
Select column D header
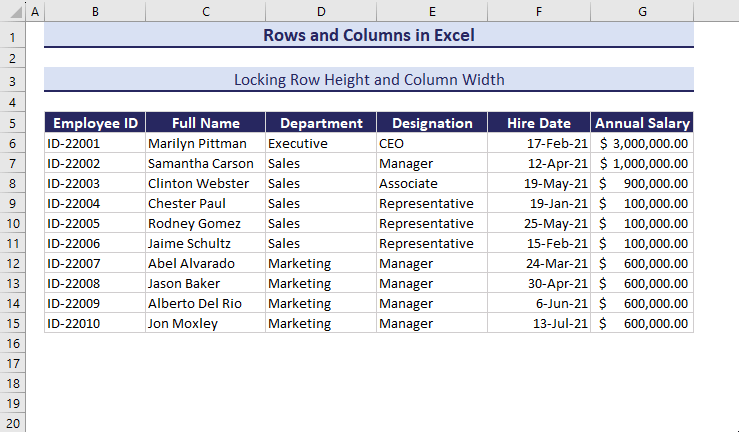[321, 12]
